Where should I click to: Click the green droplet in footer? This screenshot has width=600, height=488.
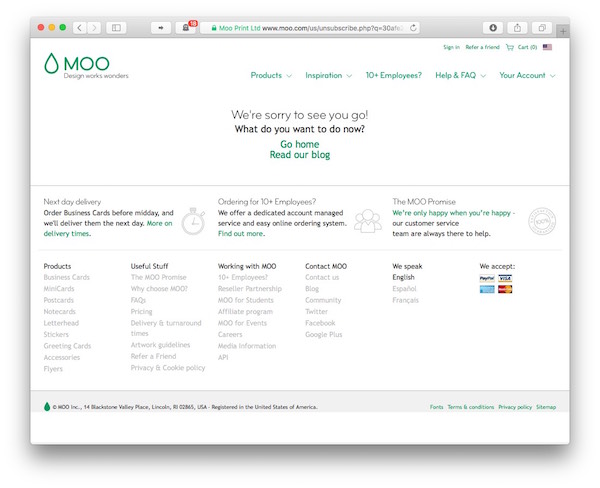pos(47,406)
